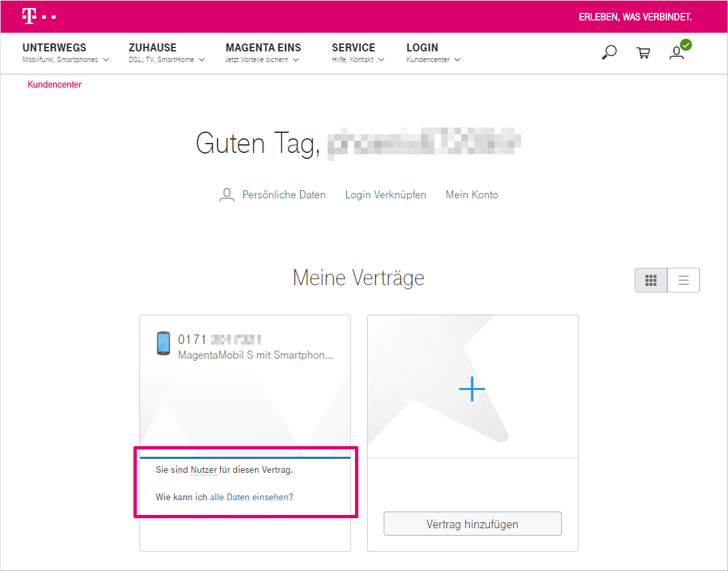Click the 'Erleben, was verbindet.' slogan

coord(635,17)
